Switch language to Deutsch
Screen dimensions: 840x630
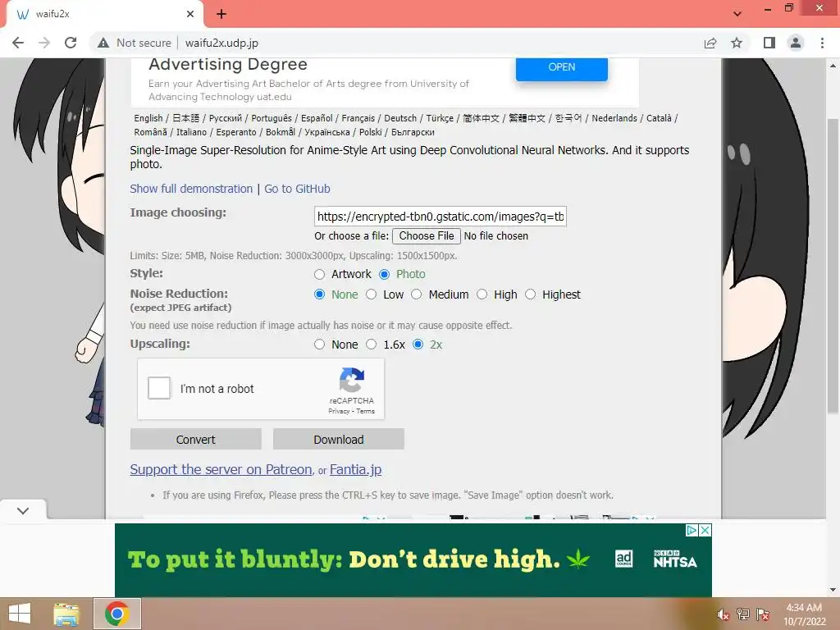[x=400, y=118]
